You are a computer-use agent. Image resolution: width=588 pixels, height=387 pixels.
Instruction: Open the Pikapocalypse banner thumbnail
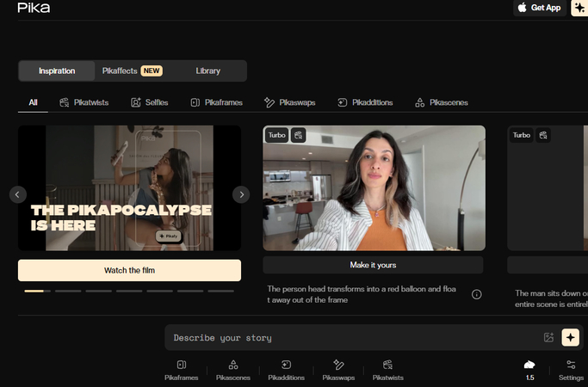[x=129, y=187]
